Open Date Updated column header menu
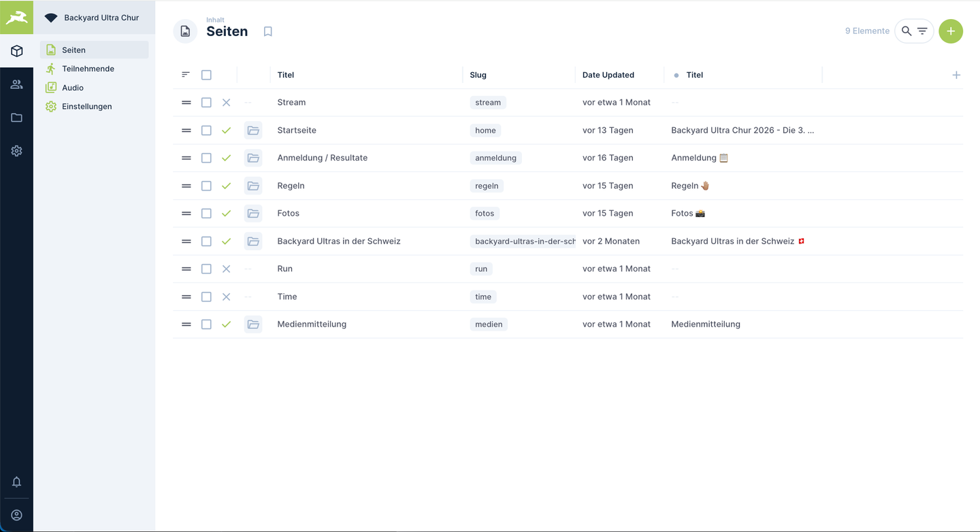 608,75
